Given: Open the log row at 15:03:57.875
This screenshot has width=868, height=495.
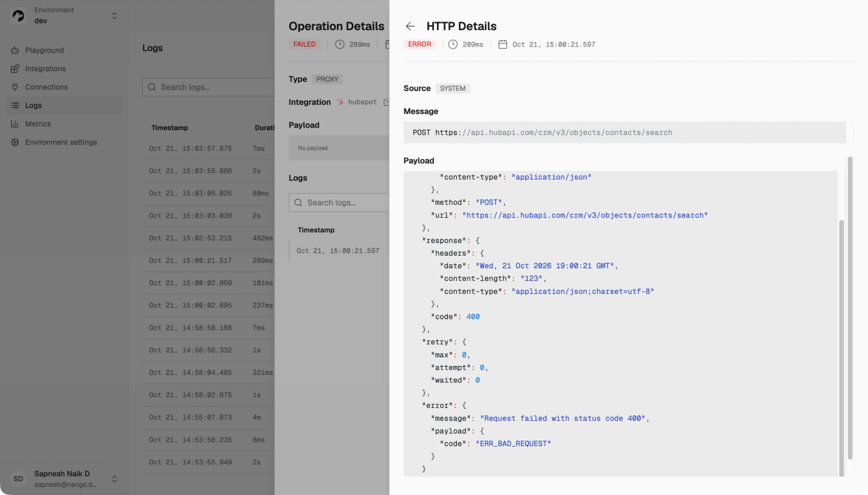Looking at the screenshot, I should (209, 148).
